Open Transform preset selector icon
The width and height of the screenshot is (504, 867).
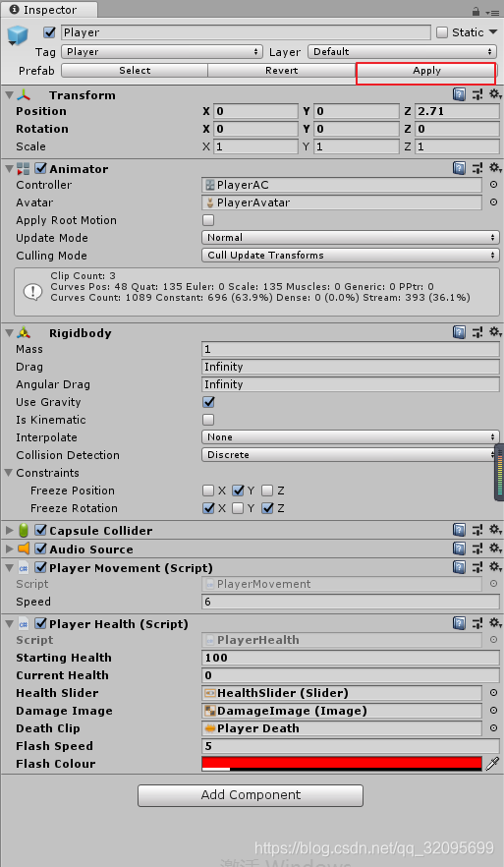pyautogui.click(x=476, y=94)
